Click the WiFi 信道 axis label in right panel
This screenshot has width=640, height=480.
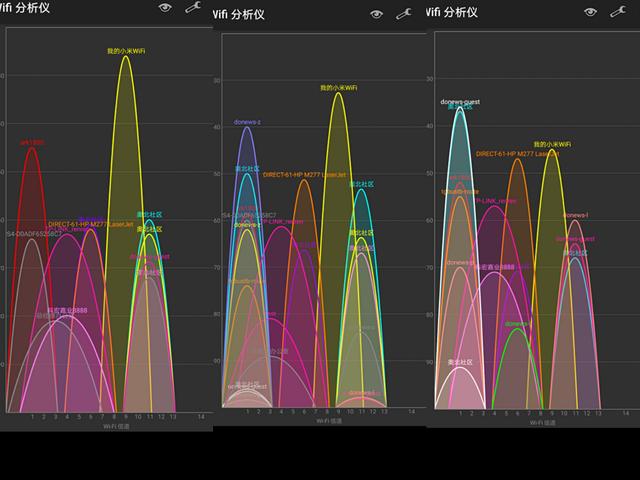542,422
